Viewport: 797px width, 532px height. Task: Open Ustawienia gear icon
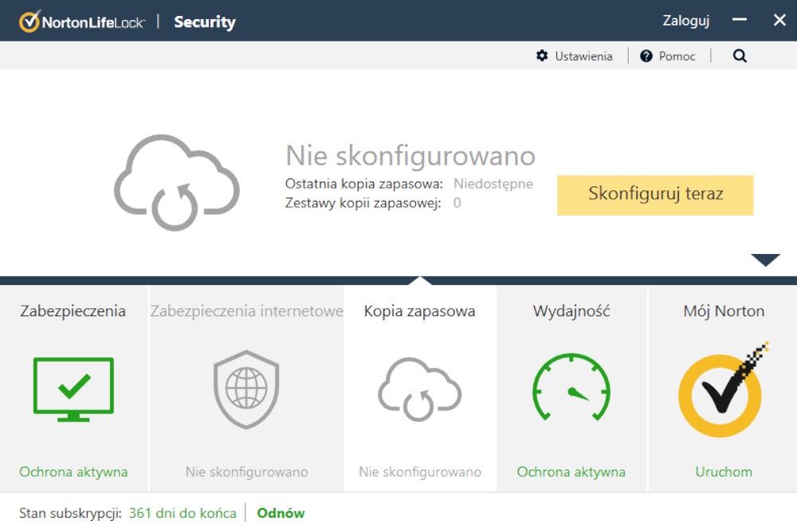point(542,56)
